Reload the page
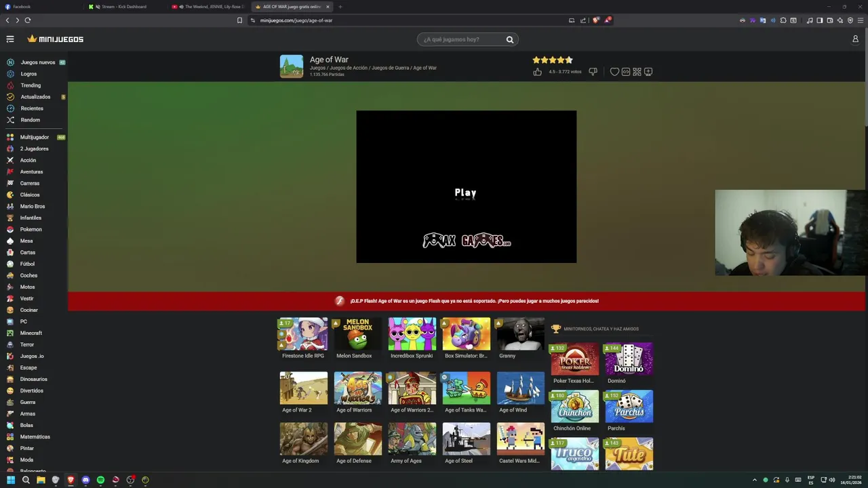868x488 pixels. click(x=28, y=20)
